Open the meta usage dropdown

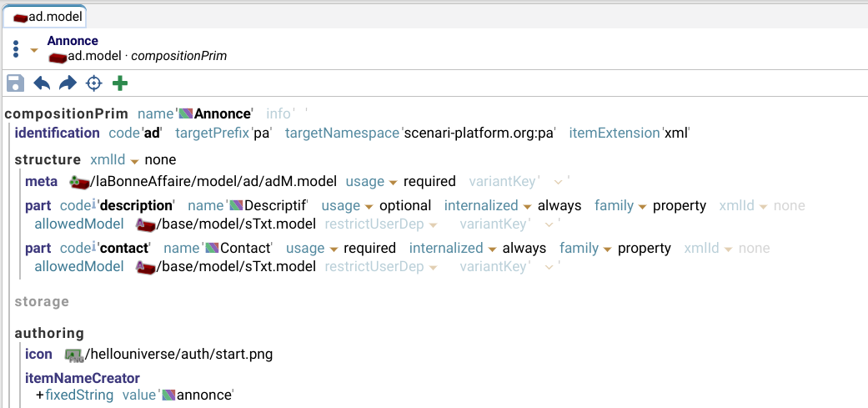coord(392,182)
